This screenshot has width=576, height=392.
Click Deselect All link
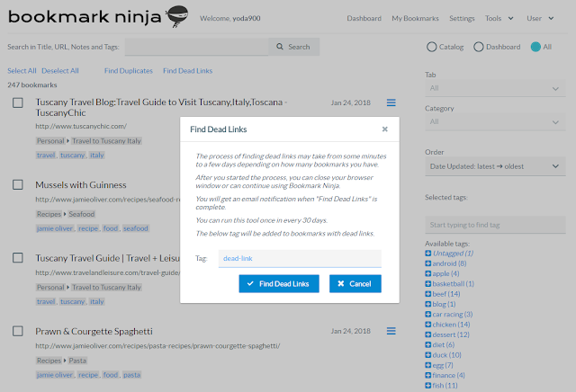pos(60,71)
